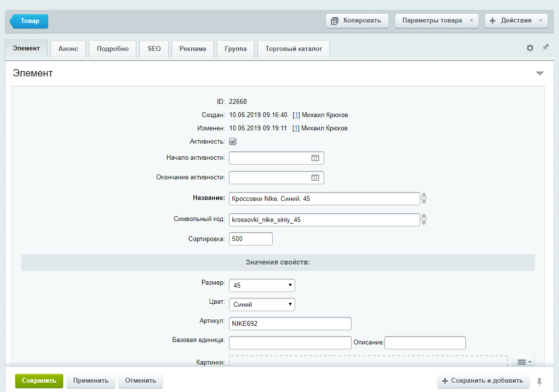The image size is (559, 392).
Task: Expand the Действия dropdown
Action: coord(516,21)
